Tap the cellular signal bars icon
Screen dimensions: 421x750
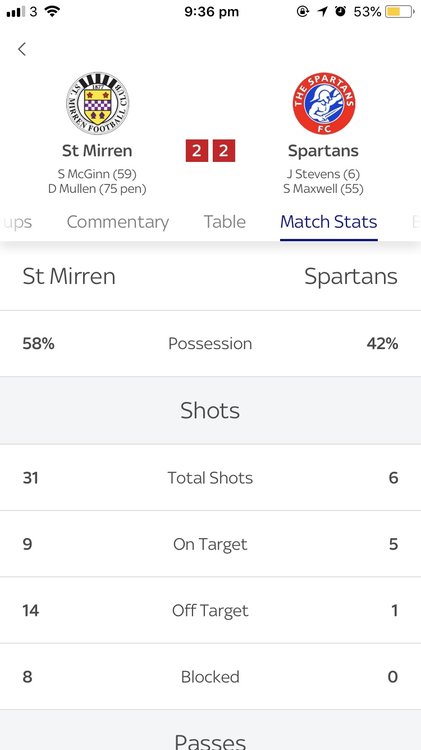coord(16,12)
